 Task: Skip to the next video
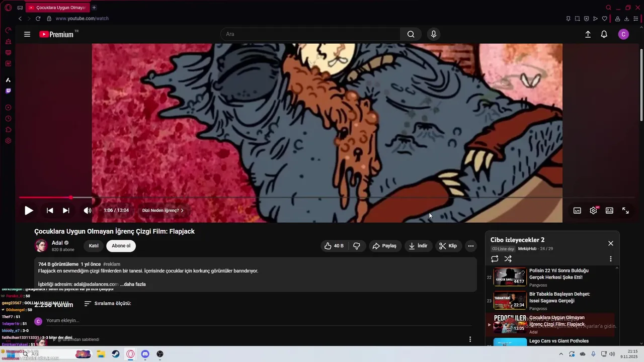pos(66,211)
